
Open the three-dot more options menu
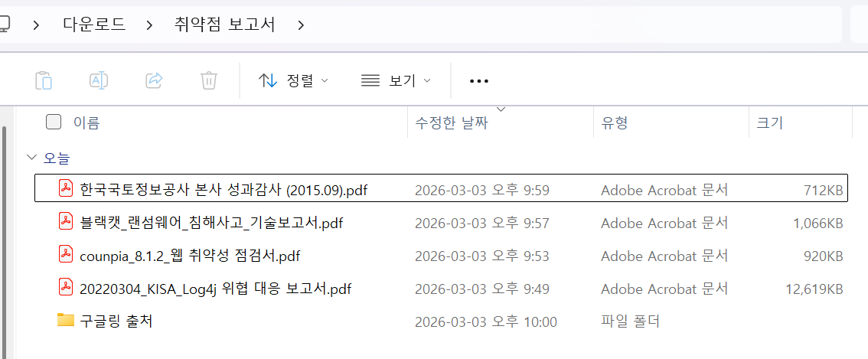[478, 81]
